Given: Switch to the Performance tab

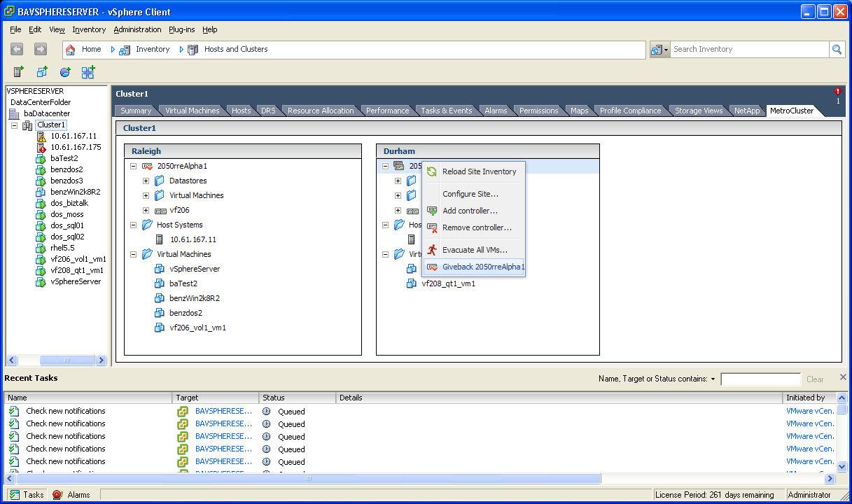Looking at the screenshot, I should click(387, 111).
